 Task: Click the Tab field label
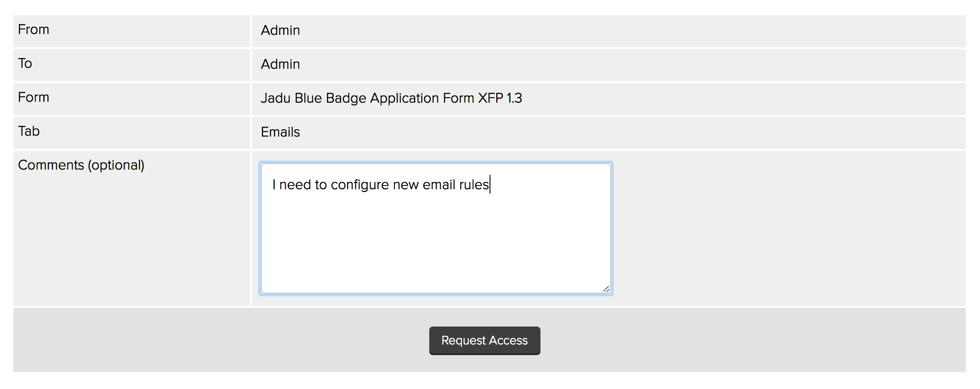(29, 131)
